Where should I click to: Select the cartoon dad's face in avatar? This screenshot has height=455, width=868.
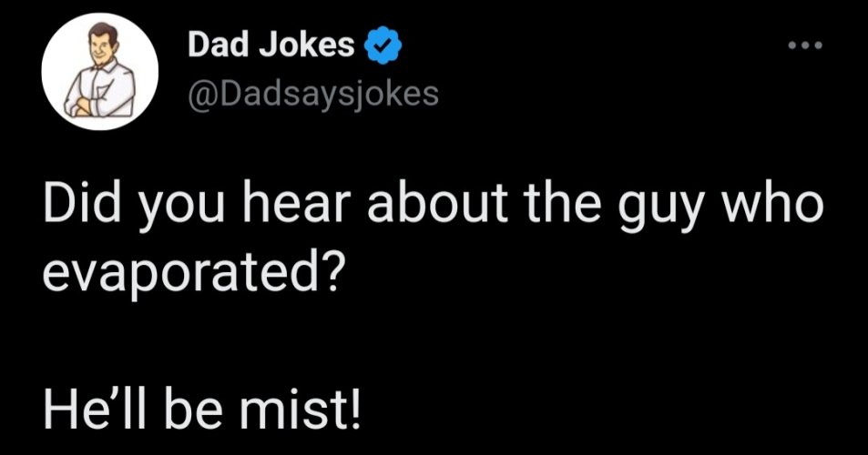pyautogui.click(x=100, y=45)
